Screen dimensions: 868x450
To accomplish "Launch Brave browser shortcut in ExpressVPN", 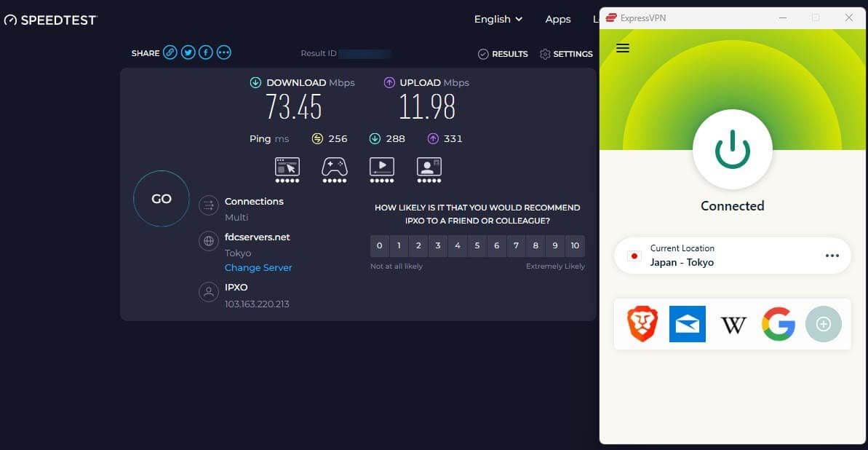I will pyautogui.click(x=642, y=324).
